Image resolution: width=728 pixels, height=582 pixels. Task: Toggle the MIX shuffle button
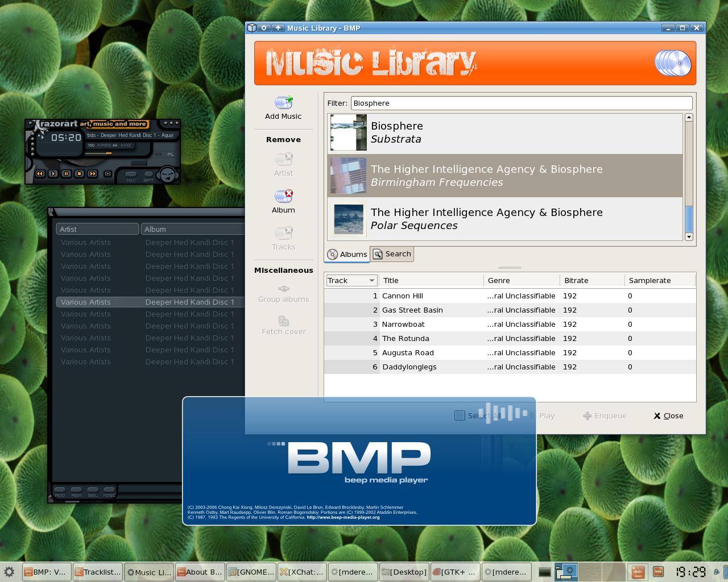pos(131,175)
